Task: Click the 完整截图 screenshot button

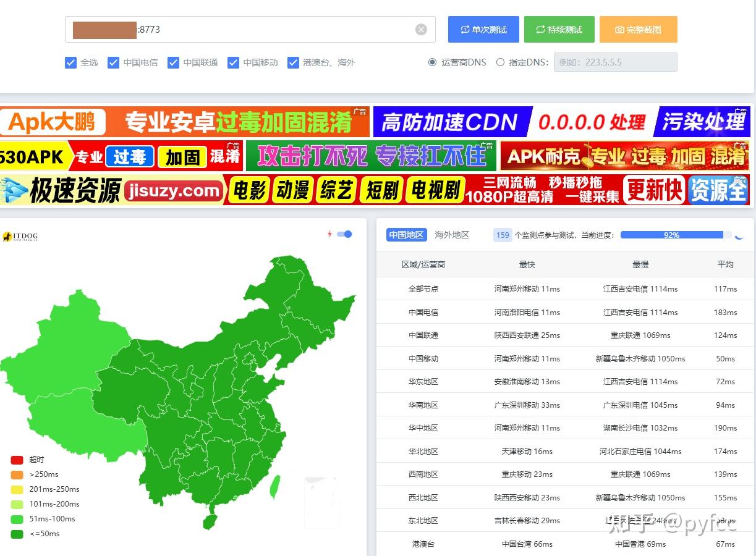Action: click(638, 30)
